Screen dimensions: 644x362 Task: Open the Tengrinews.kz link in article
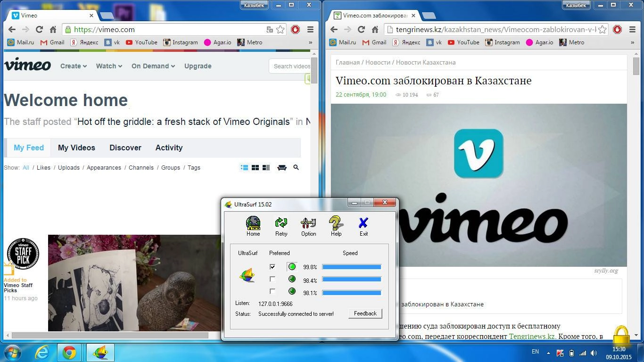(x=532, y=337)
